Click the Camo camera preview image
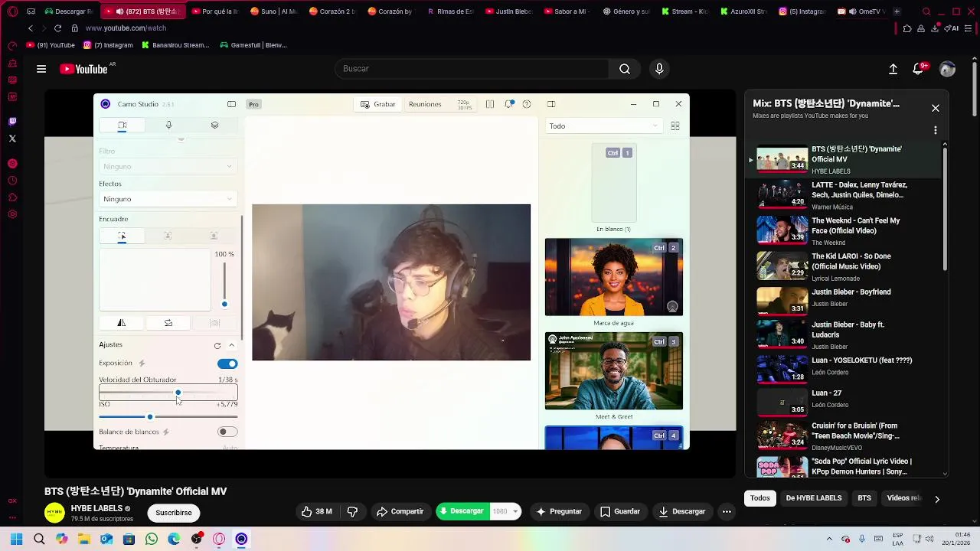Image resolution: width=980 pixels, height=551 pixels. point(391,282)
